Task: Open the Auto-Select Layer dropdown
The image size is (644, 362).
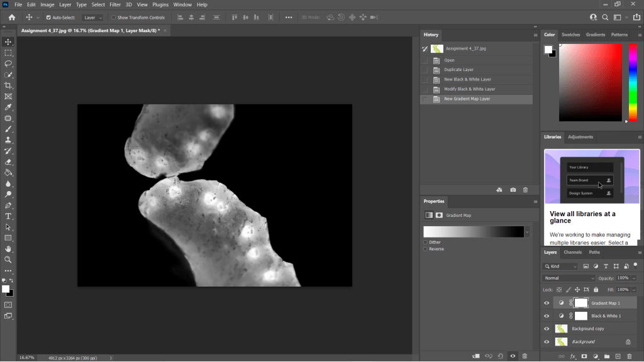Action: tap(93, 18)
